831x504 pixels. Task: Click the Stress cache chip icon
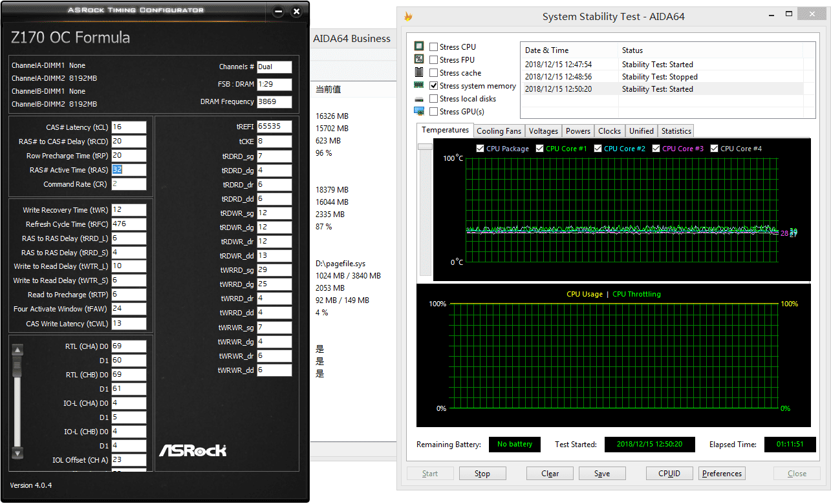click(x=419, y=72)
